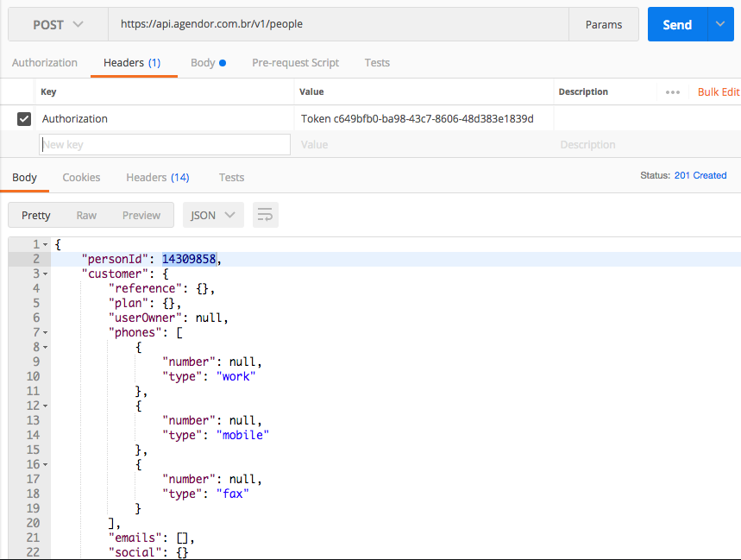
Task: Click the new header Value field
Action: pos(424,145)
